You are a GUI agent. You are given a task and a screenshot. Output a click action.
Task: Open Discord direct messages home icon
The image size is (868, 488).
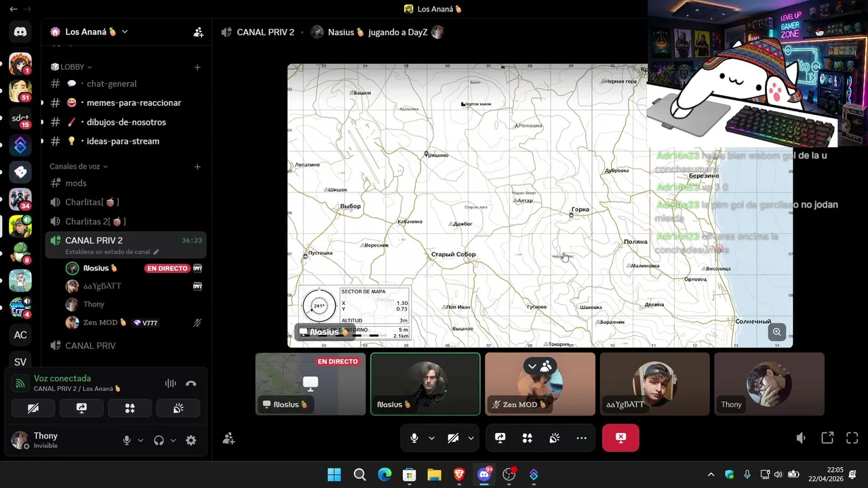20,32
